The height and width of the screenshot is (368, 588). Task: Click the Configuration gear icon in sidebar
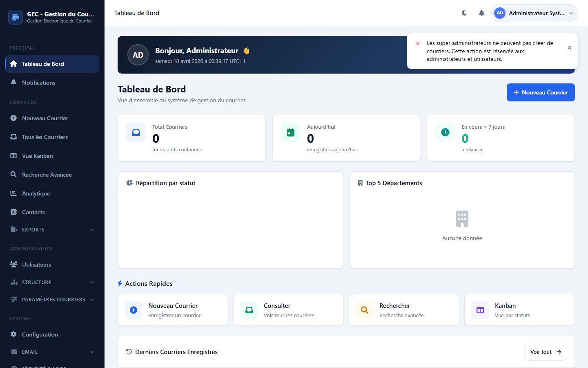(x=13, y=334)
